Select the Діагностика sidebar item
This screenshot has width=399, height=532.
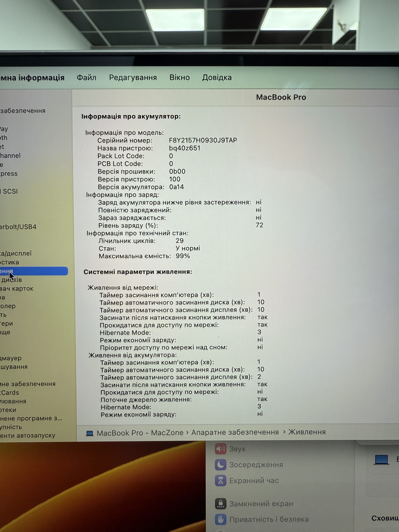[x=9, y=262]
